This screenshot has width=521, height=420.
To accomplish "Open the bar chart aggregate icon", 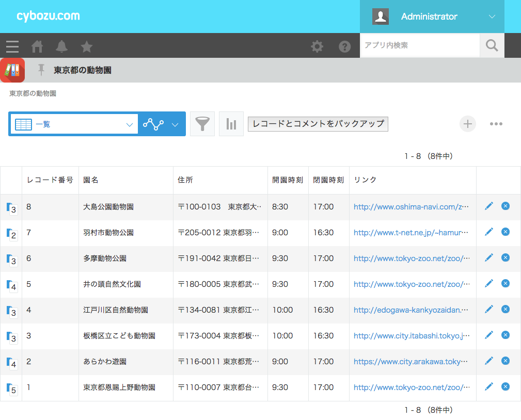I will [231, 124].
